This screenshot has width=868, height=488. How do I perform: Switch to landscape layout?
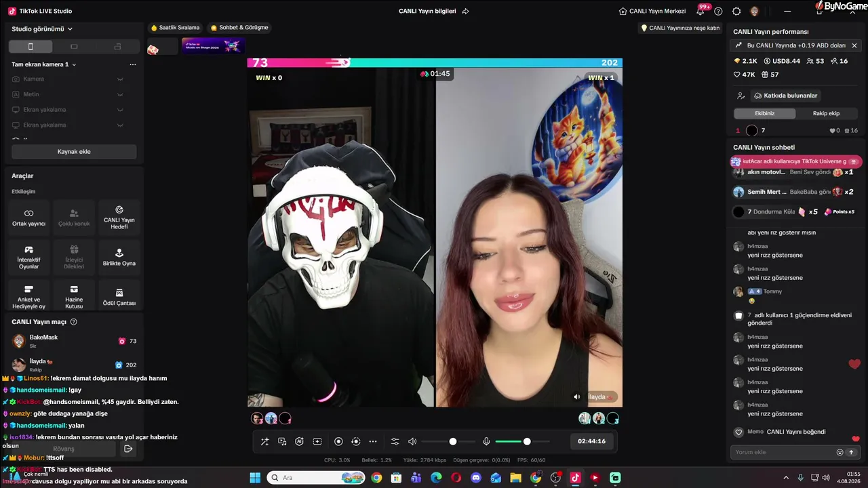74,47
